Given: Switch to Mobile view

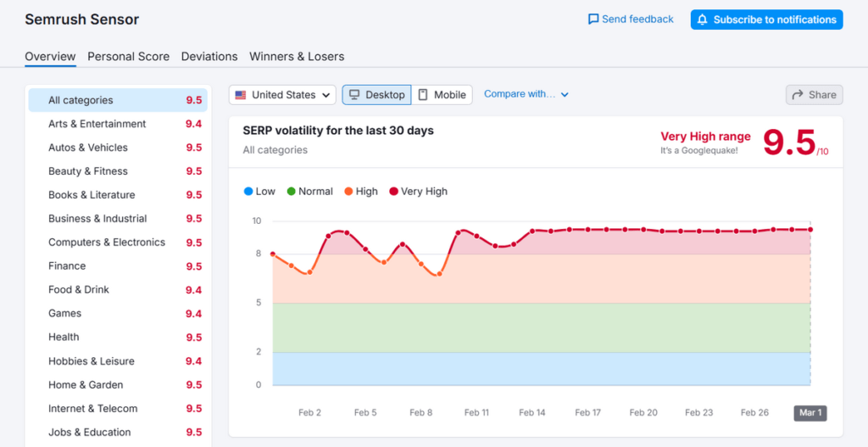Looking at the screenshot, I should coord(442,95).
